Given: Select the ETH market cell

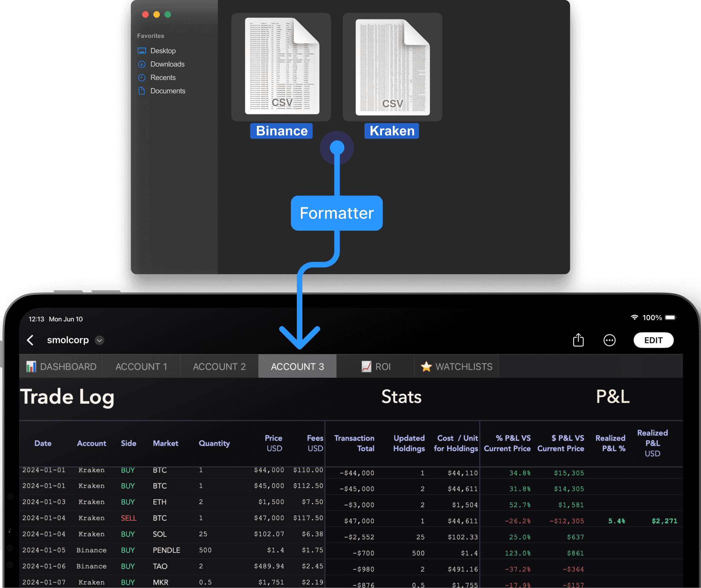Looking at the screenshot, I should point(160,502).
